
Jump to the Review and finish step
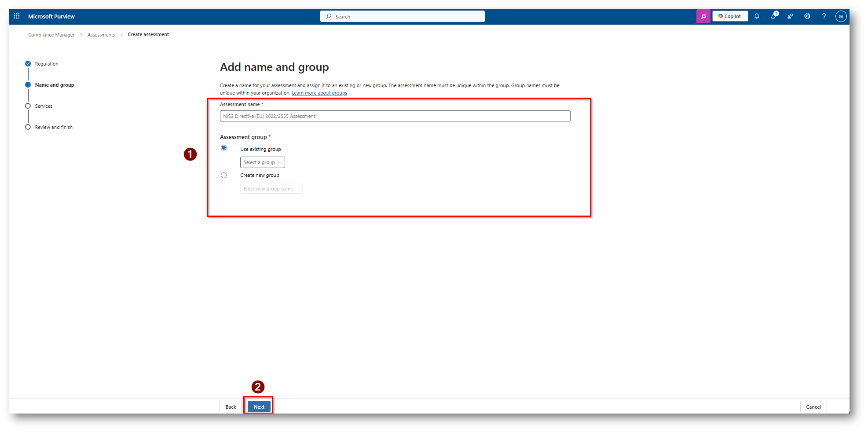[49, 127]
